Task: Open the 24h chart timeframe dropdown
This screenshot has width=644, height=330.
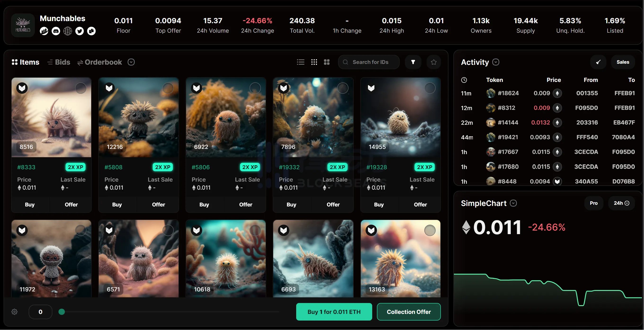Action: tap(621, 203)
